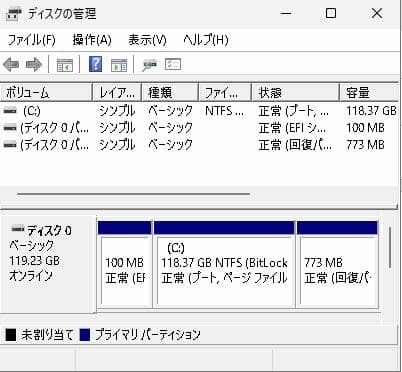The image size is (402, 372).
Task: Open the ヘルプ(H) menu
Action: pos(206,40)
